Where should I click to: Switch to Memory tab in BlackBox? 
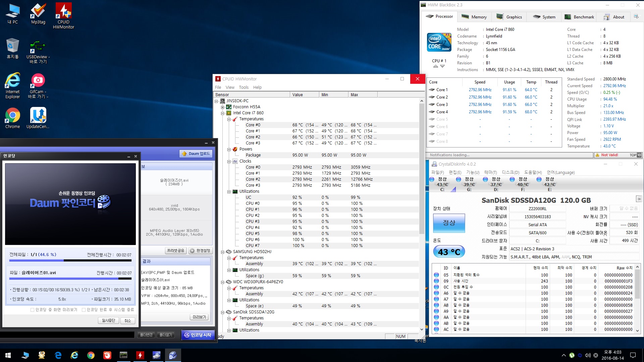[x=474, y=17]
